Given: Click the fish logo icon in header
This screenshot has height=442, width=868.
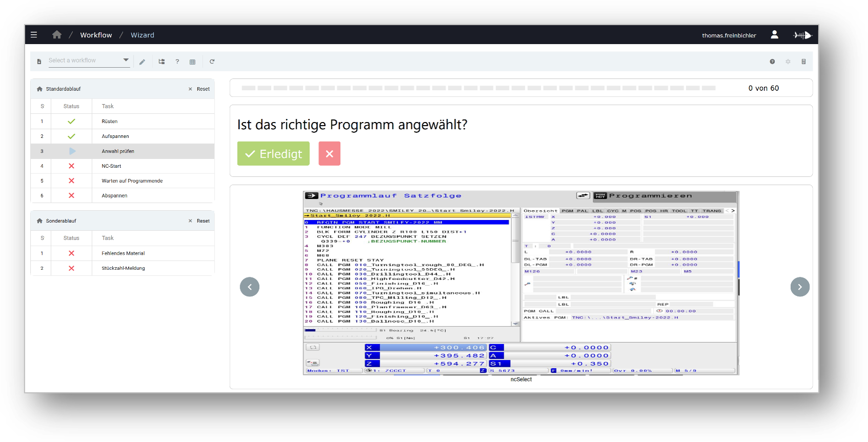Looking at the screenshot, I should click(x=803, y=35).
